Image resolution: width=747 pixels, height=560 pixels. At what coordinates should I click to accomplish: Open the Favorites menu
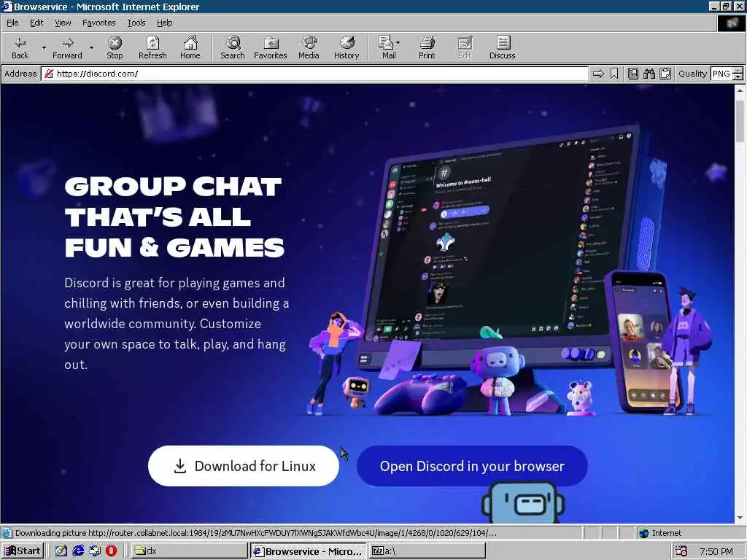tap(98, 23)
